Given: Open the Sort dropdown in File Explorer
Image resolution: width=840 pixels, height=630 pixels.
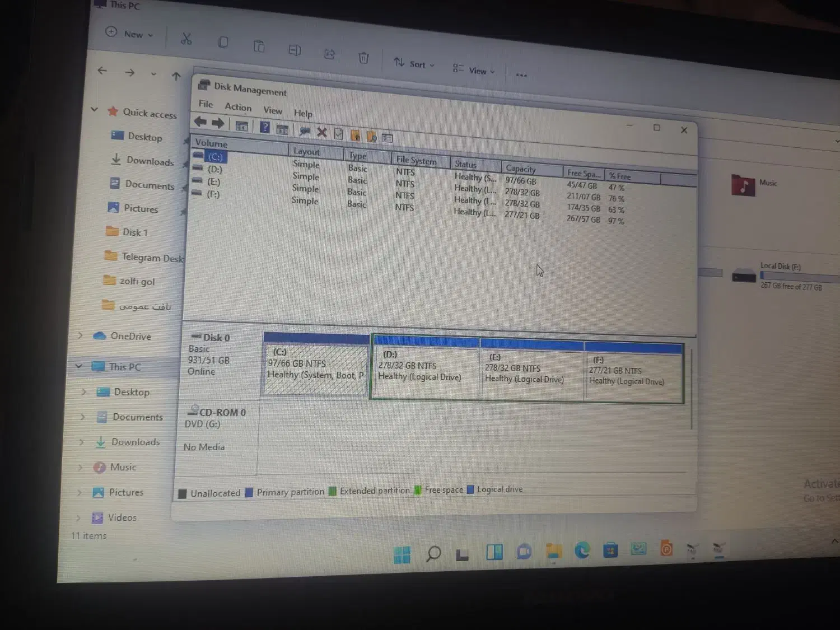Looking at the screenshot, I should click(x=414, y=64).
